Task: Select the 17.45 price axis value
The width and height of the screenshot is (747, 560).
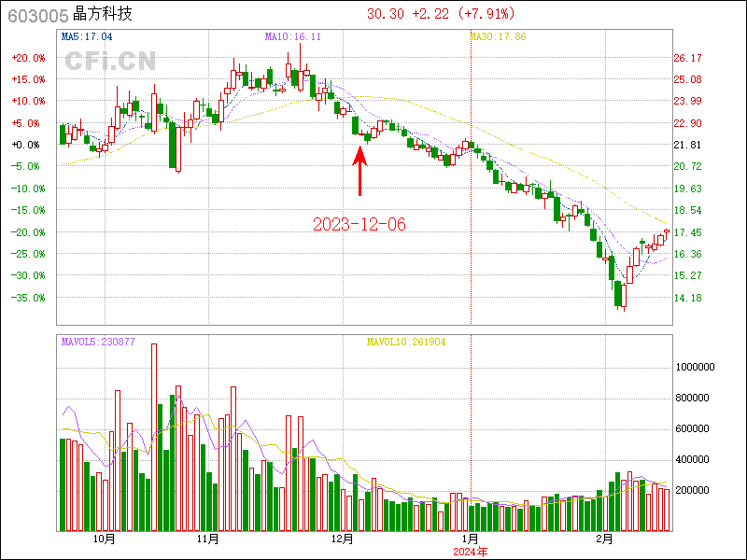Action: [687, 232]
